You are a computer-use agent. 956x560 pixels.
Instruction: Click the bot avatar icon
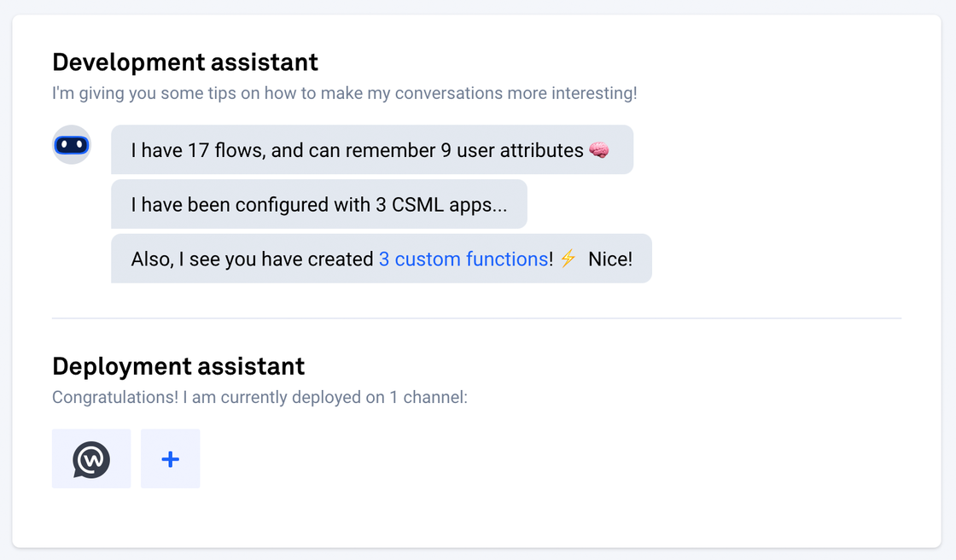click(72, 145)
